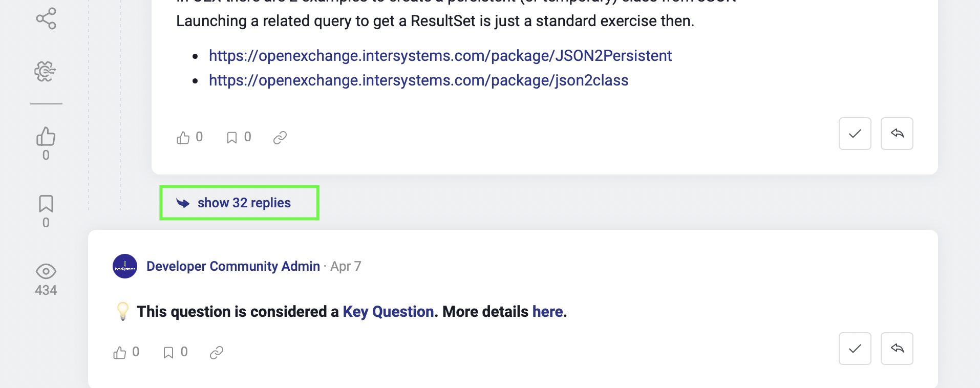Click the views eye icon in sidebar
Viewport: 980px width, 388px height.
pyautogui.click(x=46, y=271)
